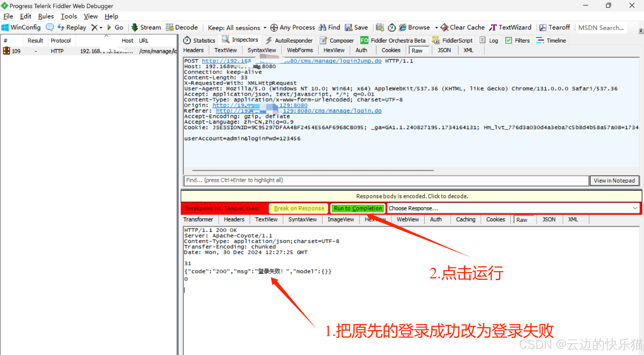Expand the Remove sessions dropdown arrow

(101, 27)
